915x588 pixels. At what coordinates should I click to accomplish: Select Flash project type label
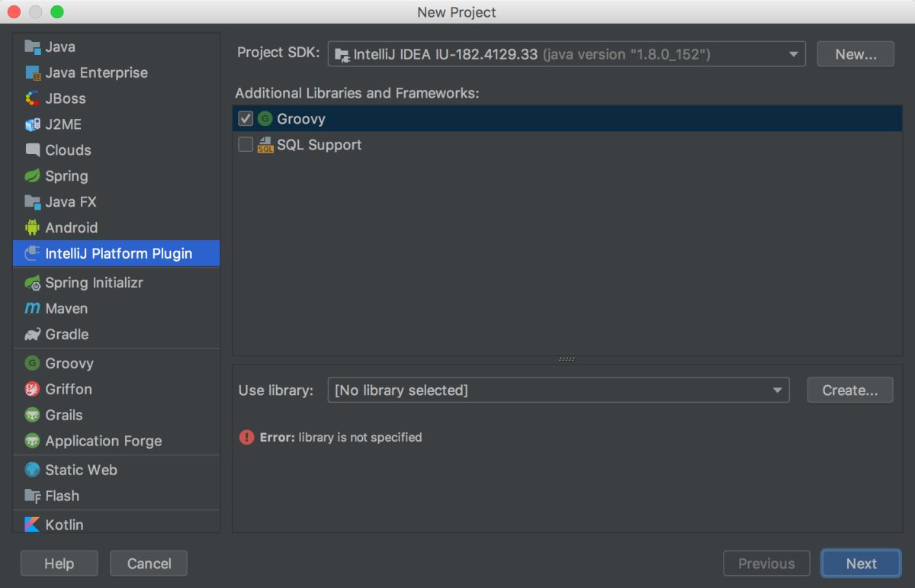pos(63,496)
